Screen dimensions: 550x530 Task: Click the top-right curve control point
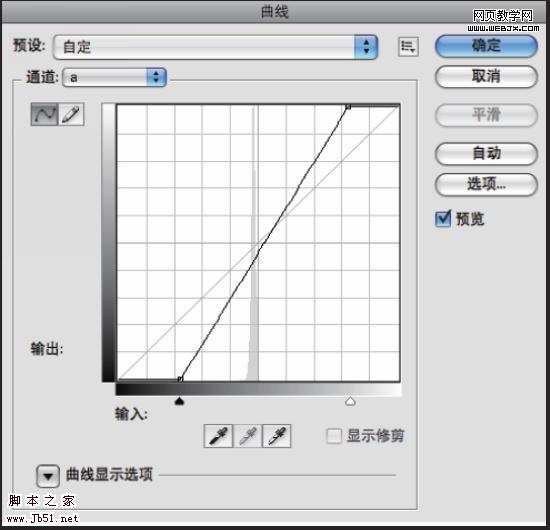coord(348,106)
